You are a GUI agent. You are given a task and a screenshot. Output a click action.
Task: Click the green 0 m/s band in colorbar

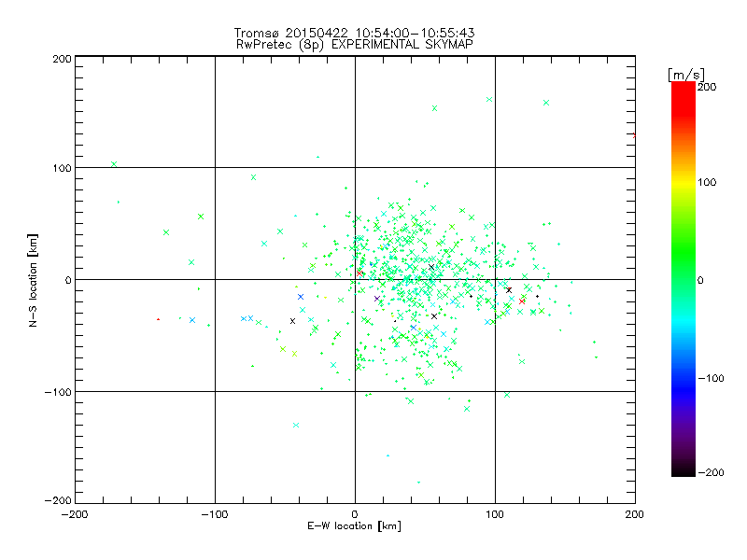(x=684, y=280)
